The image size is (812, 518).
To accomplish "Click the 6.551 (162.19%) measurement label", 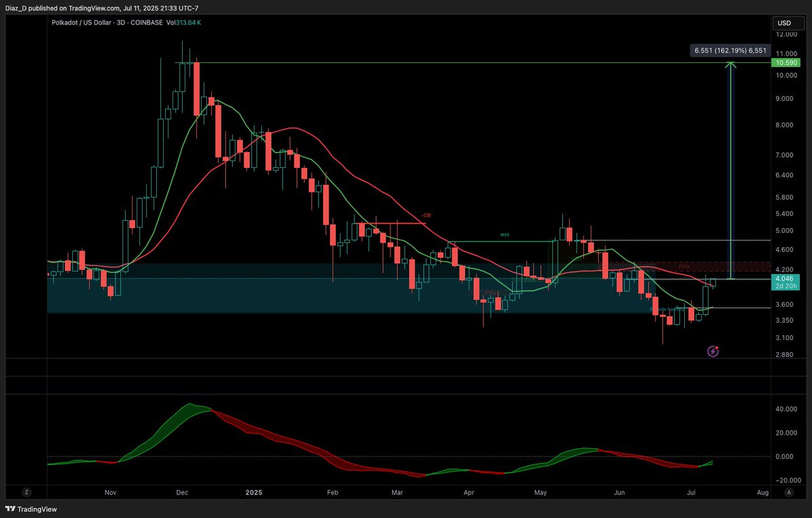I will click(x=729, y=50).
